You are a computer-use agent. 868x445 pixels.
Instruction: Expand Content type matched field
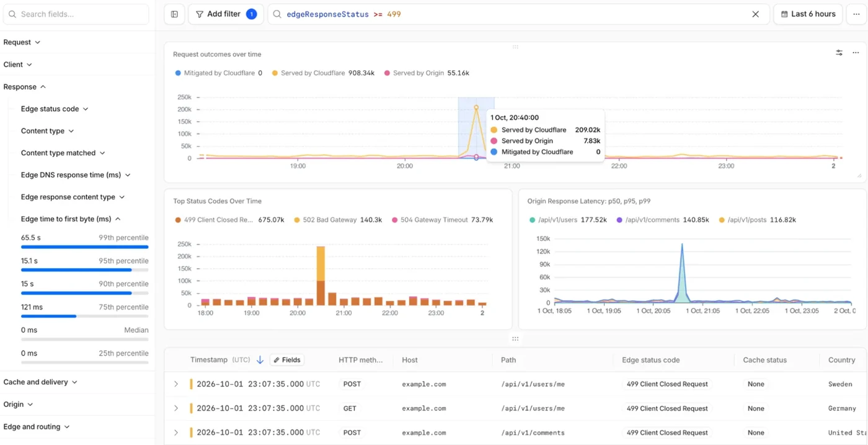tap(63, 153)
